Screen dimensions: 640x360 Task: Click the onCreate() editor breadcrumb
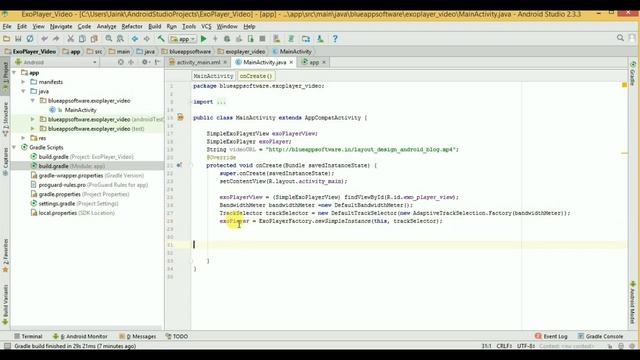click(x=256, y=76)
